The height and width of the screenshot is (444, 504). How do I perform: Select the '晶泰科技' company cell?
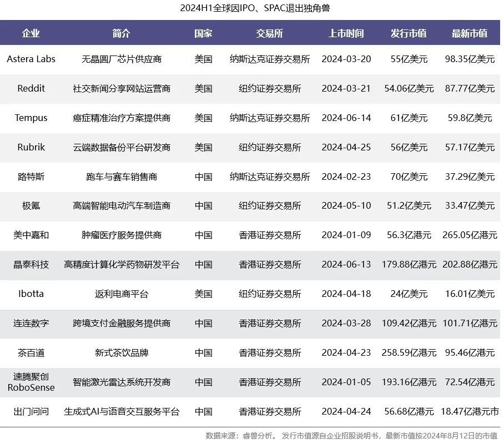pos(31,265)
